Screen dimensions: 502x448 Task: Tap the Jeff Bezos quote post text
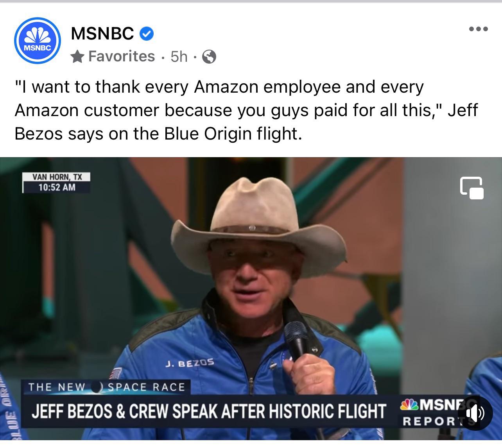246,110
